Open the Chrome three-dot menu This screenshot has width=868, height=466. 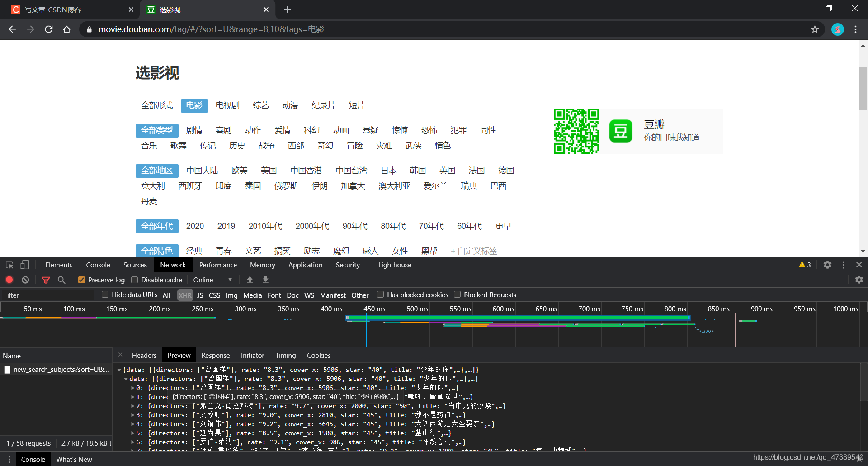tap(856, 29)
